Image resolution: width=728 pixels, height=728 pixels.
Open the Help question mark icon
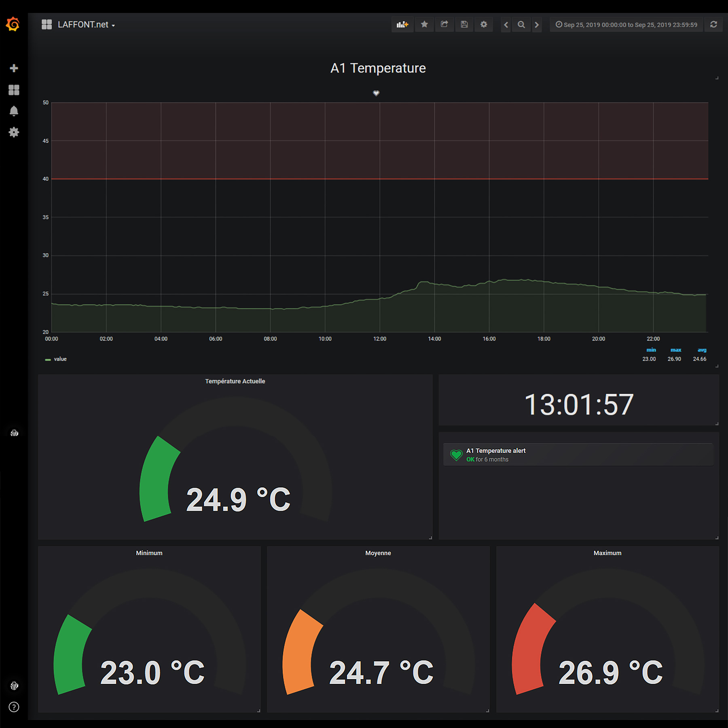point(14,707)
